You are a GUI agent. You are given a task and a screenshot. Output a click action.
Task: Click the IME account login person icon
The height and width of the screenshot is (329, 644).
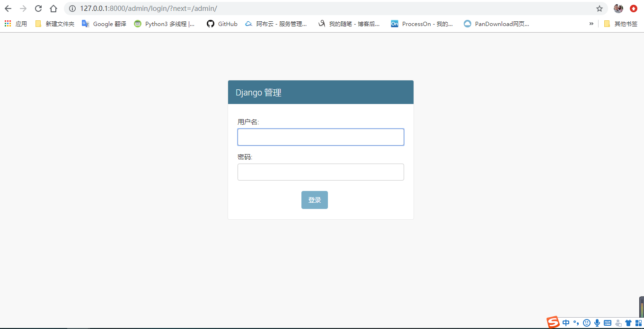[618, 323]
